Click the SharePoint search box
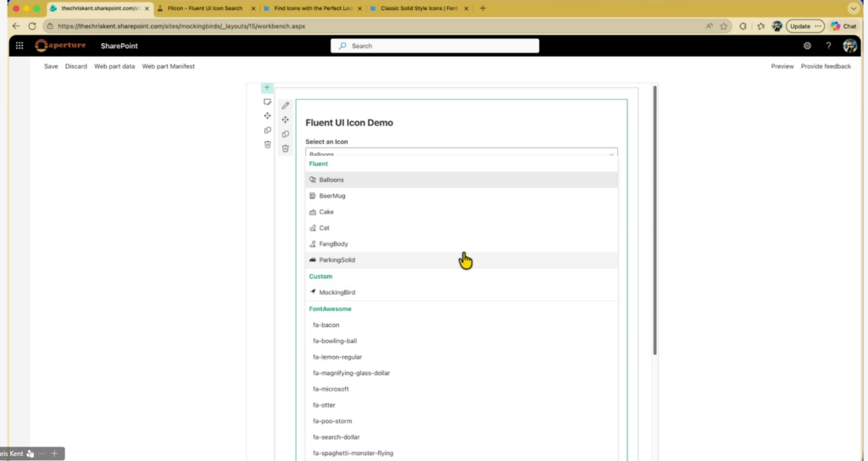 click(434, 46)
